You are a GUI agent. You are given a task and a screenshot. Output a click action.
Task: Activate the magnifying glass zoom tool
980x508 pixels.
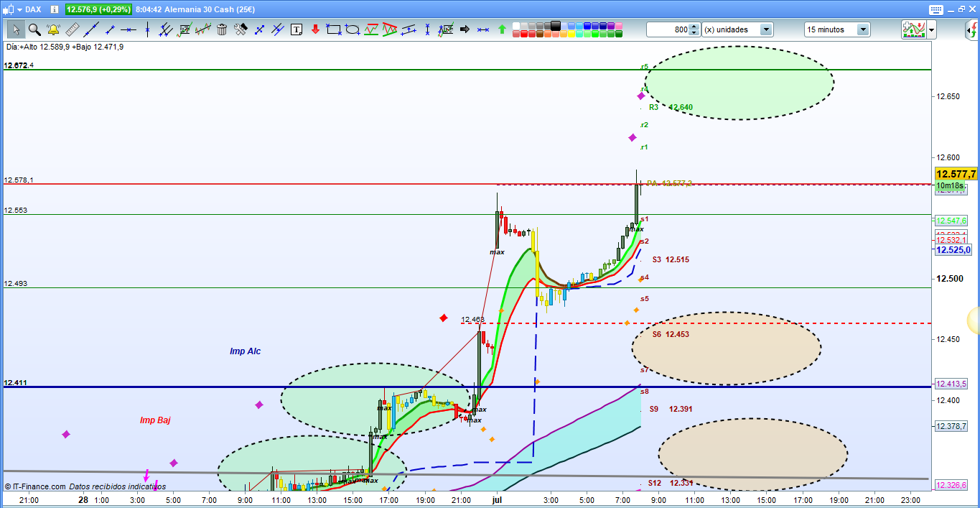pyautogui.click(x=34, y=29)
